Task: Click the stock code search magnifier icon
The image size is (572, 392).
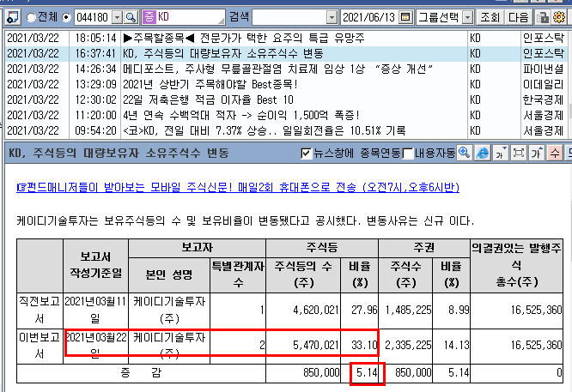Action: 131,17
